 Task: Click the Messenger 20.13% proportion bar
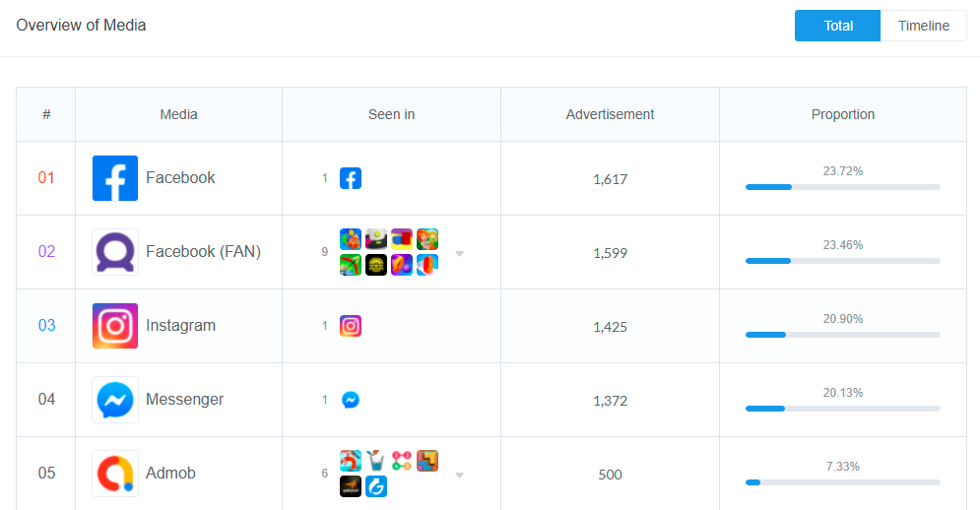842,408
